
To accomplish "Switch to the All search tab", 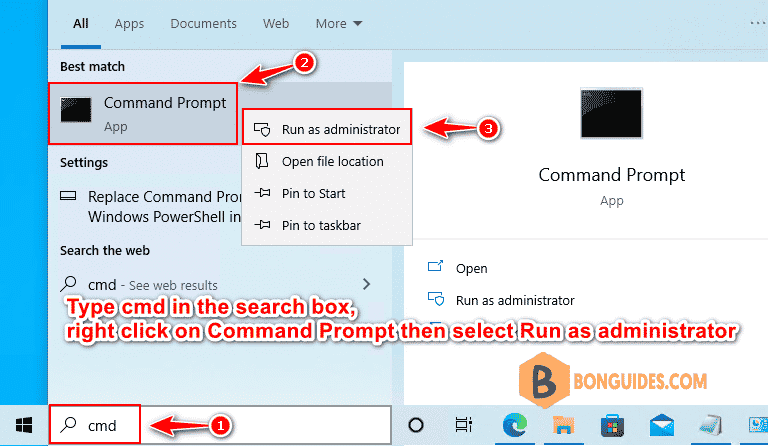I will 81,23.
